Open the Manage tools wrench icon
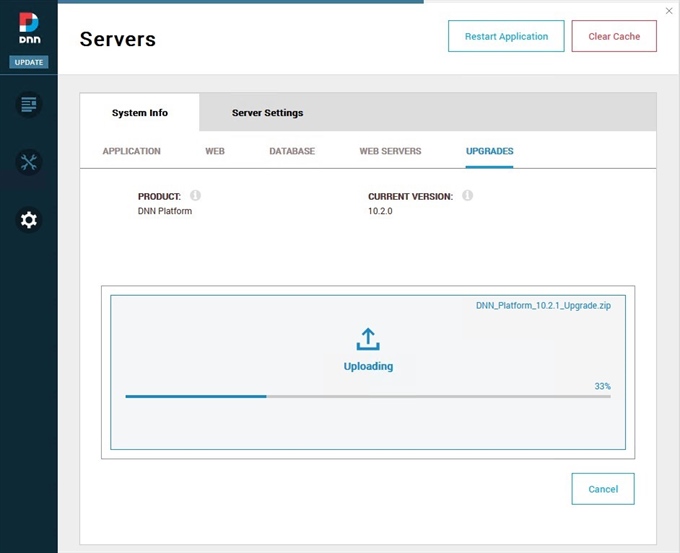Viewport: 680px width, 553px height. coord(28,162)
